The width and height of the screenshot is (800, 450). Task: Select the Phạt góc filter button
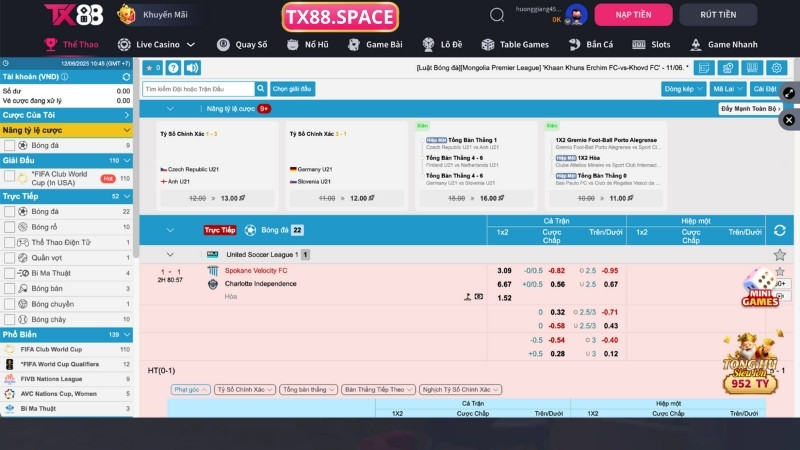[x=190, y=389]
